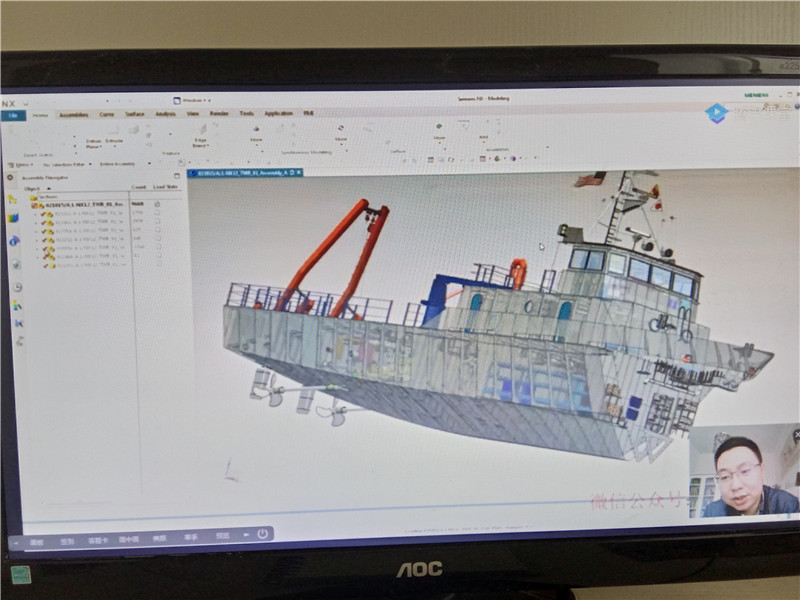Toggle the load state box of top assembly
The width and height of the screenshot is (800, 600).
pyautogui.click(x=158, y=205)
